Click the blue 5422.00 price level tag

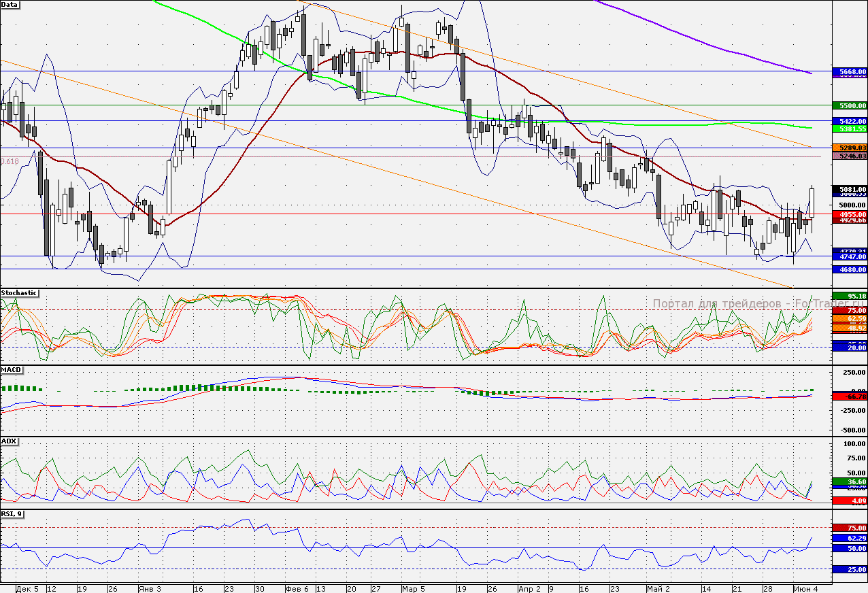(849, 121)
